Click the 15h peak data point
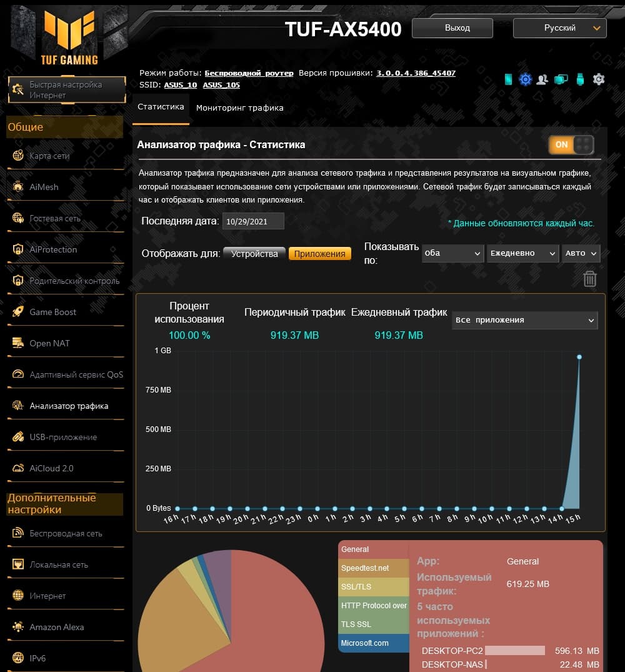 coord(579,357)
